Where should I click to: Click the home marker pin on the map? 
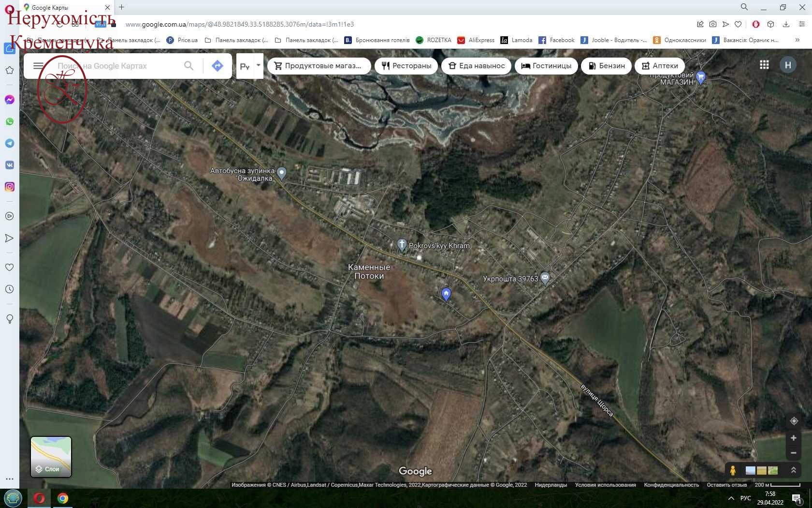[446, 293]
